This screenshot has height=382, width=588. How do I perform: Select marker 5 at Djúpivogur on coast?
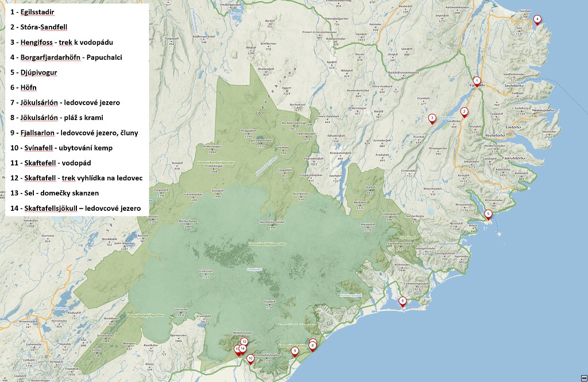pos(488,214)
